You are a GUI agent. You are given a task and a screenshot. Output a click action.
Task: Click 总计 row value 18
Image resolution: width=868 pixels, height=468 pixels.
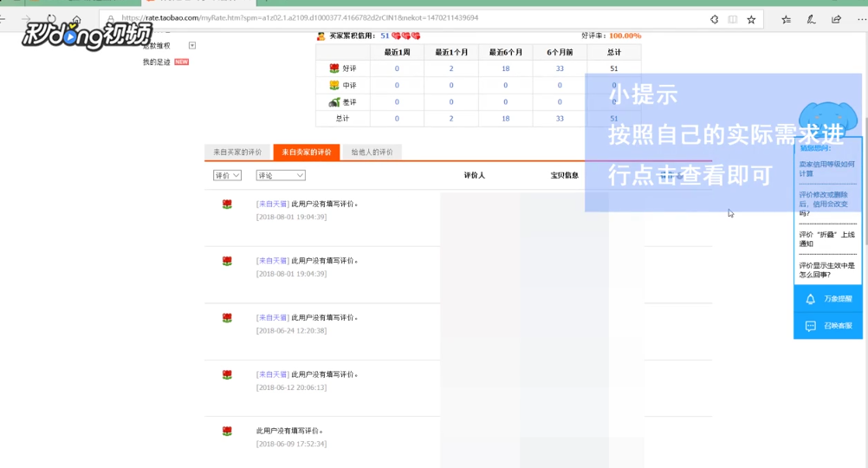pyautogui.click(x=505, y=119)
